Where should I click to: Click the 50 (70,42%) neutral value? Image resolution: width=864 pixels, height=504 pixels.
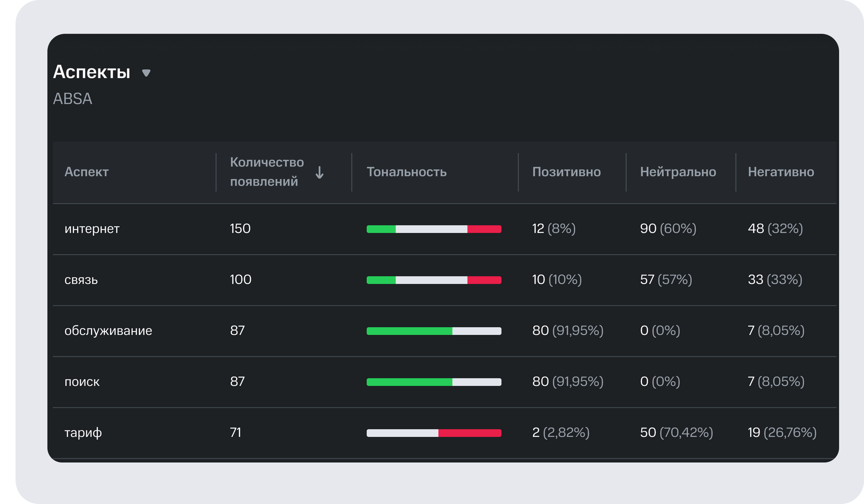pos(676,432)
